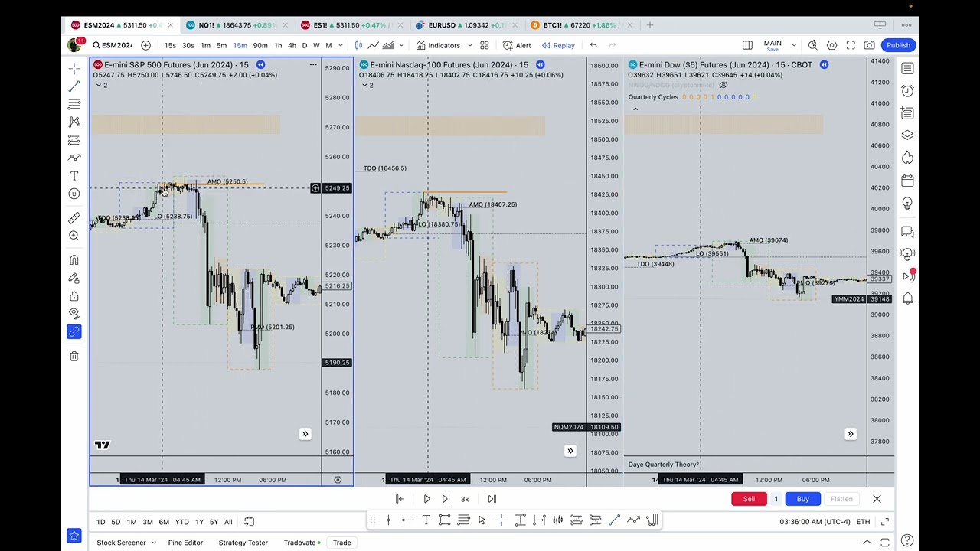The width and height of the screenshot is (980, 551).
Task: Open S&P chart time axis settings gear
Action: 338,480
